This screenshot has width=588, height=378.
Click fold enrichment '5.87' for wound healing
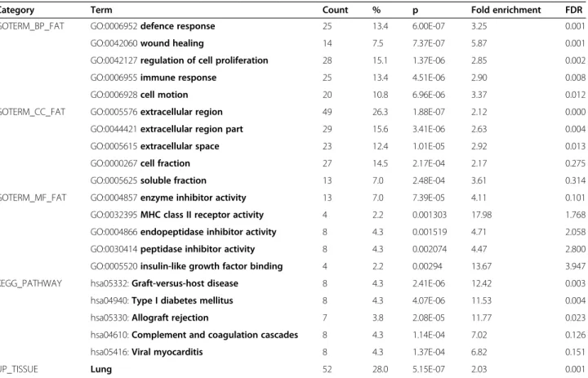(479, 43)
